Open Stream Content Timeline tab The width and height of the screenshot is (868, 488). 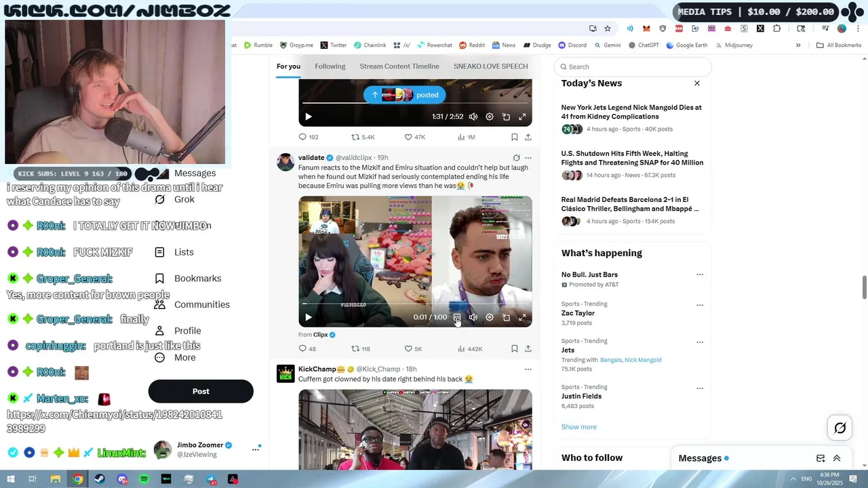point(399,66)
